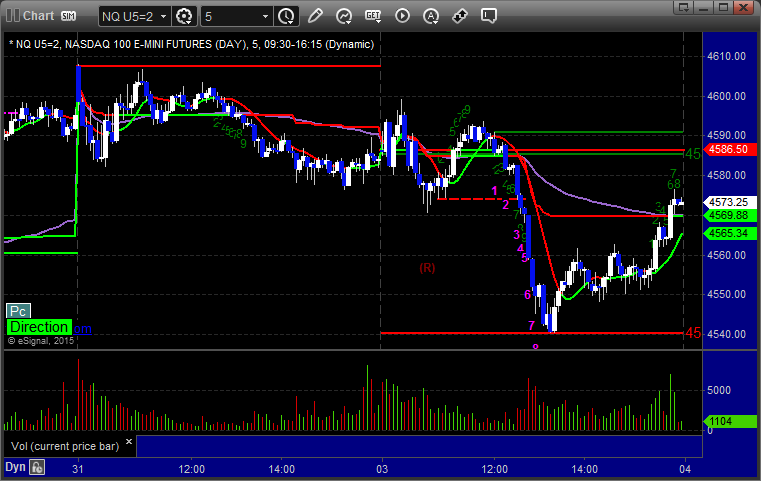The width and height of the screenshot is (761, 481).
Task: Click the date label 03 on time axis
Action: pos(382,469)
